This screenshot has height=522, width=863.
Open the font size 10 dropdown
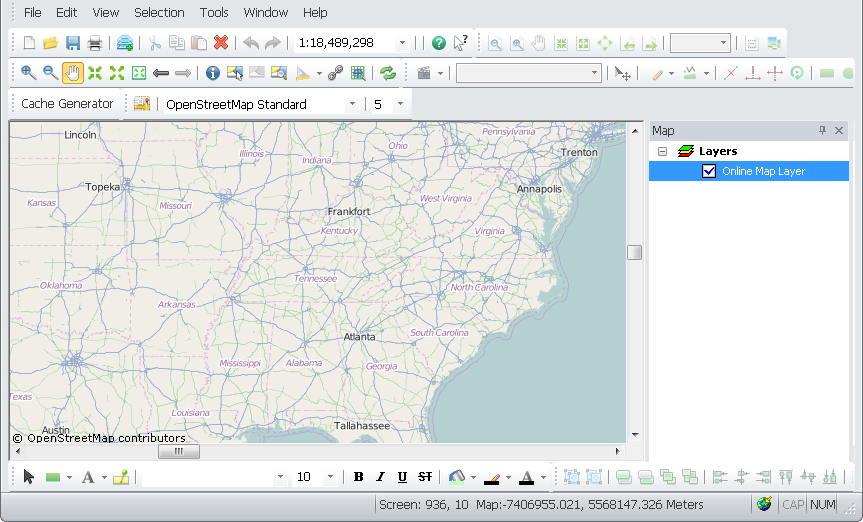(330, 477)
